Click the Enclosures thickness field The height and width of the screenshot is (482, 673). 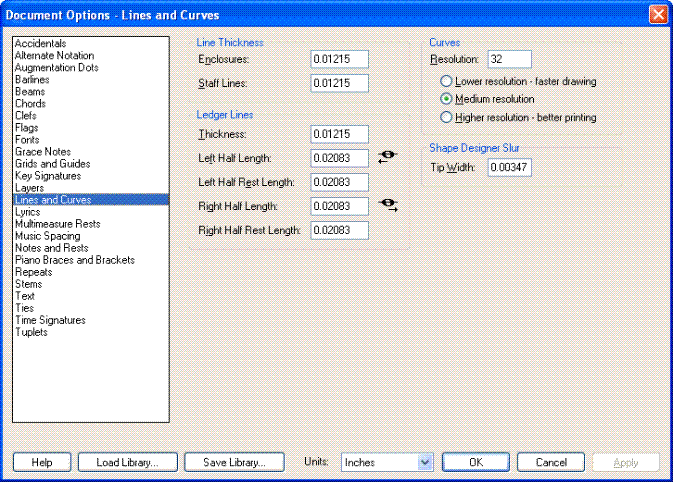[x=339, y=60]
